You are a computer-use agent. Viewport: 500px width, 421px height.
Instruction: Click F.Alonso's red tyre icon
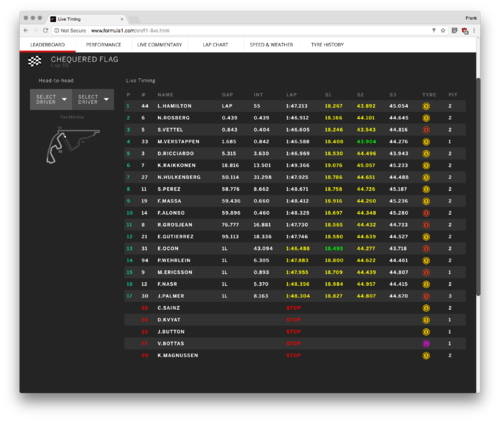tap(426, 213)
